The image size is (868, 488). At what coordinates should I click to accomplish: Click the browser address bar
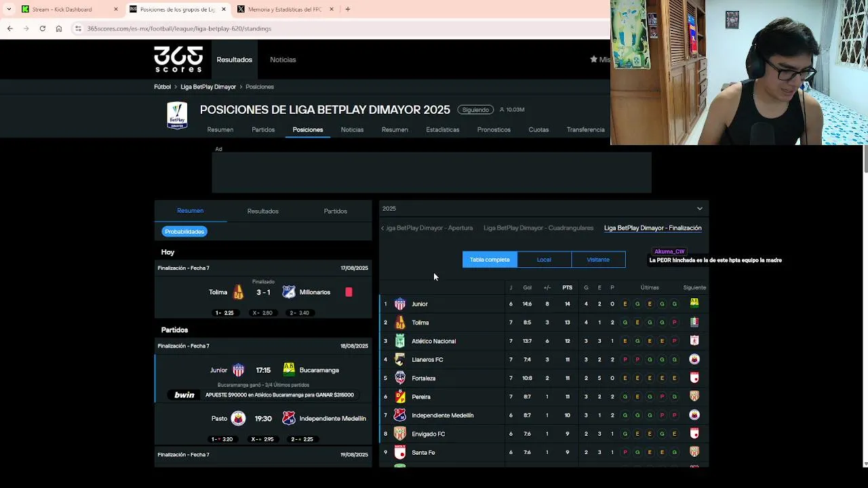click(339, 28)
